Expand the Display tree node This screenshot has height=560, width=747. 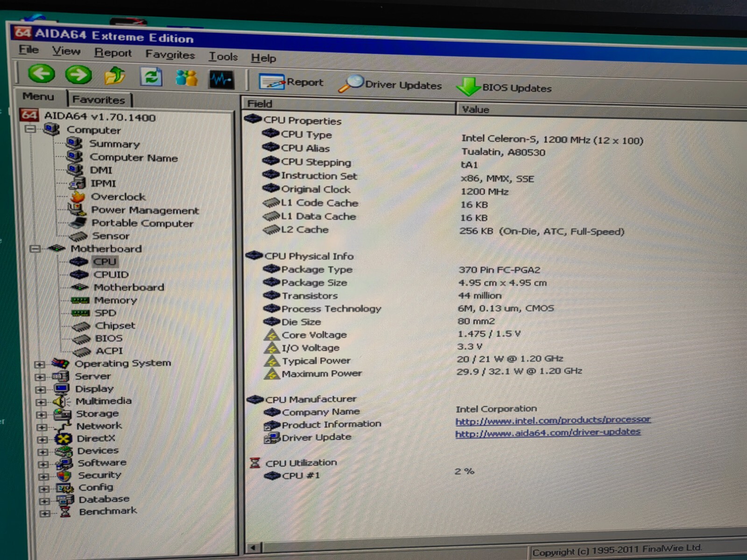coord(41,389)
